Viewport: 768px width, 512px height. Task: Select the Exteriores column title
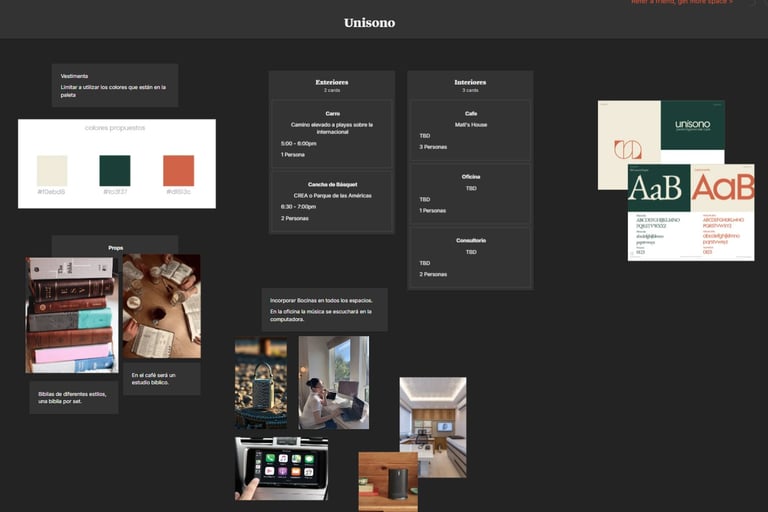[x=332, y=82]
